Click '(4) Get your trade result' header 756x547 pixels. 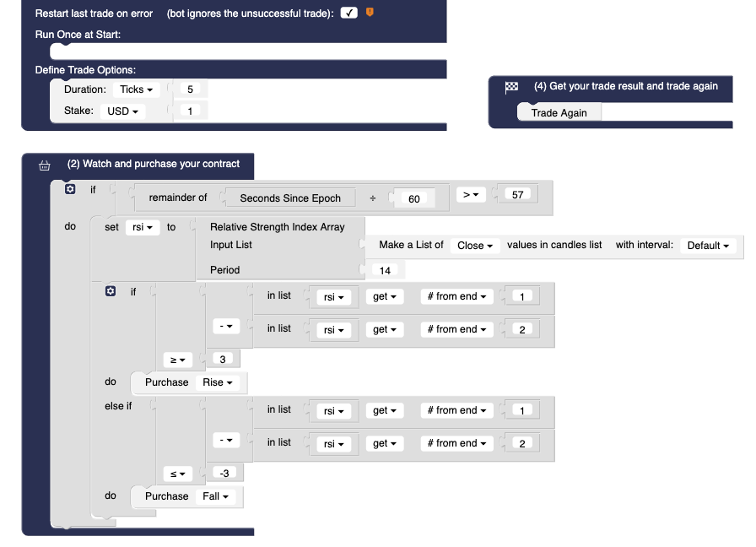point(626,86)
